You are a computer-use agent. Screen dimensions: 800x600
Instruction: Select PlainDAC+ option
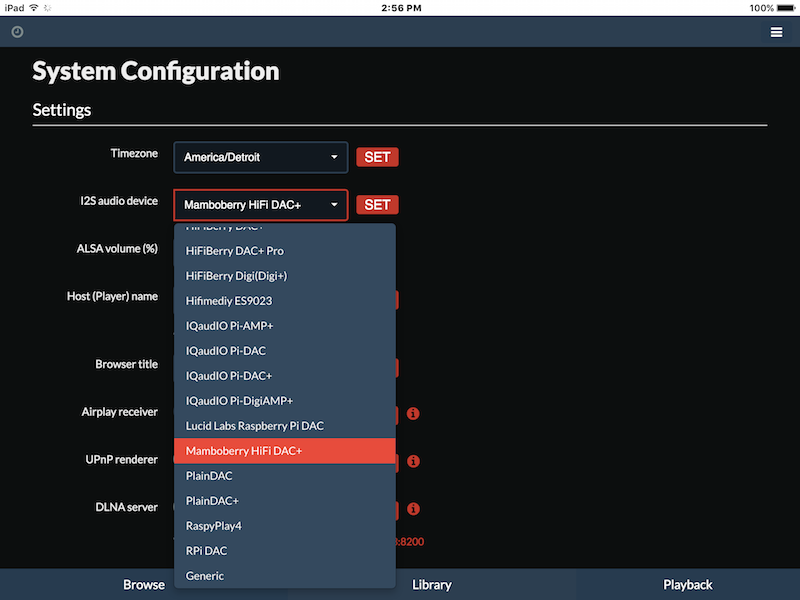point(285,501)
